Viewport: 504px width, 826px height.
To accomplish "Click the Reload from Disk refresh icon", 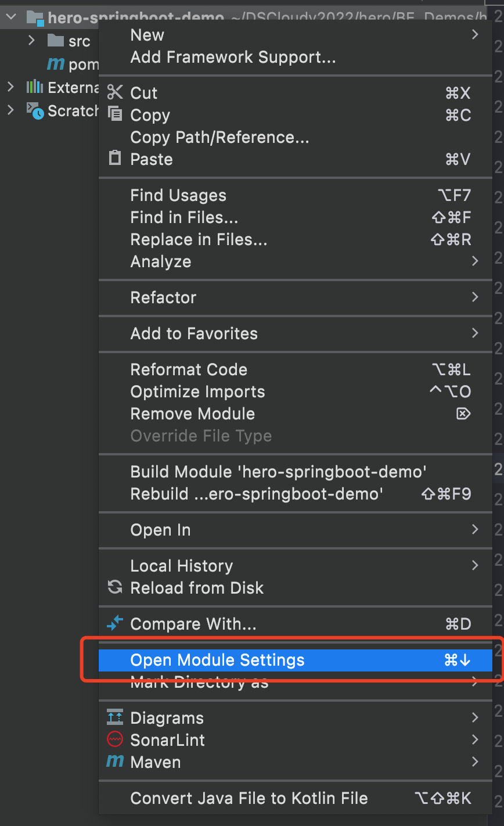I will pos(115,587).
